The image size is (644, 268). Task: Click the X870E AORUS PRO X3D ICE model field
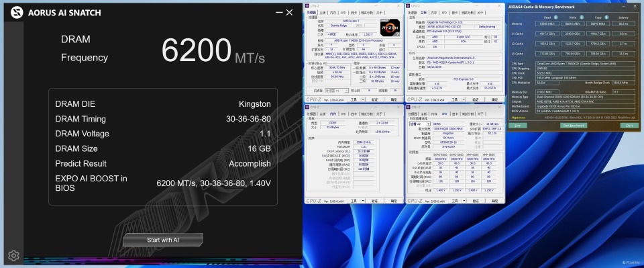[x=450, y=27]
